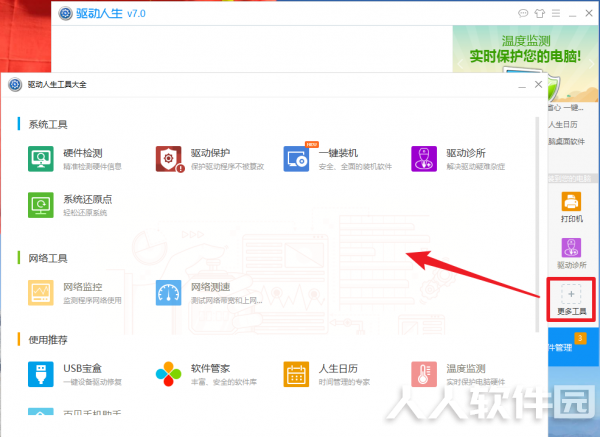Click the 系统还原点 title text
Screen dimensions: 600x437
(x=88, y=199)
